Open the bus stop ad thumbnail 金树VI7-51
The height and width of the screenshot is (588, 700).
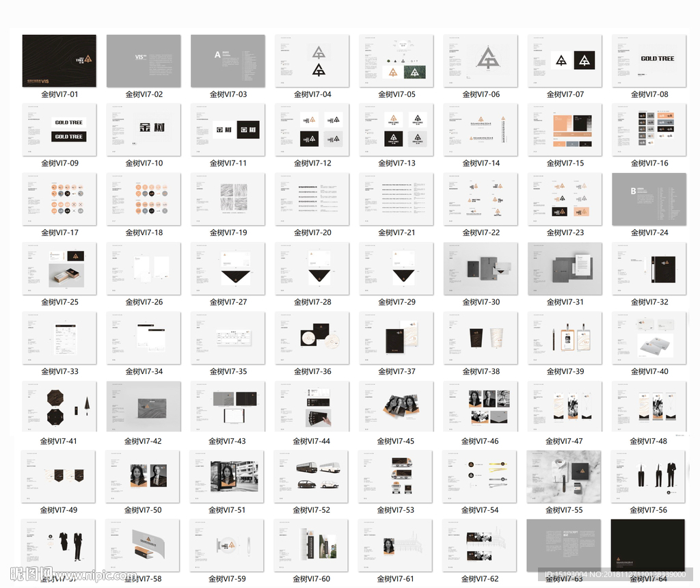[x=227, y=477]
